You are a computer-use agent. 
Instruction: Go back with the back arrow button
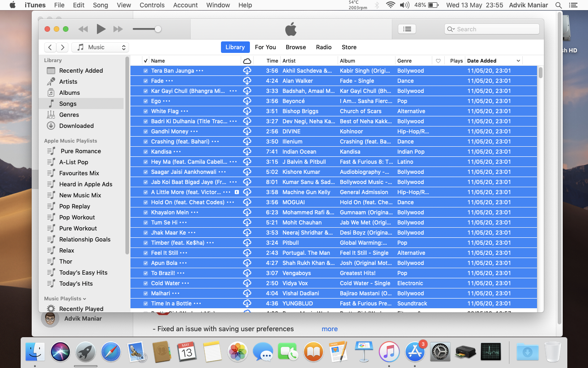[51, 47]
